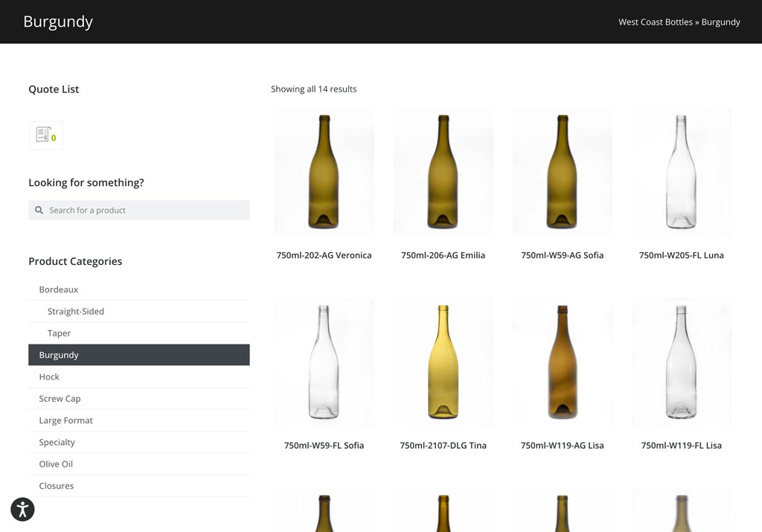The width and height of the screenshot is (762, 532).
Task: Click the 750ml-W205-FL Luna title
Action: click(682, 255)
